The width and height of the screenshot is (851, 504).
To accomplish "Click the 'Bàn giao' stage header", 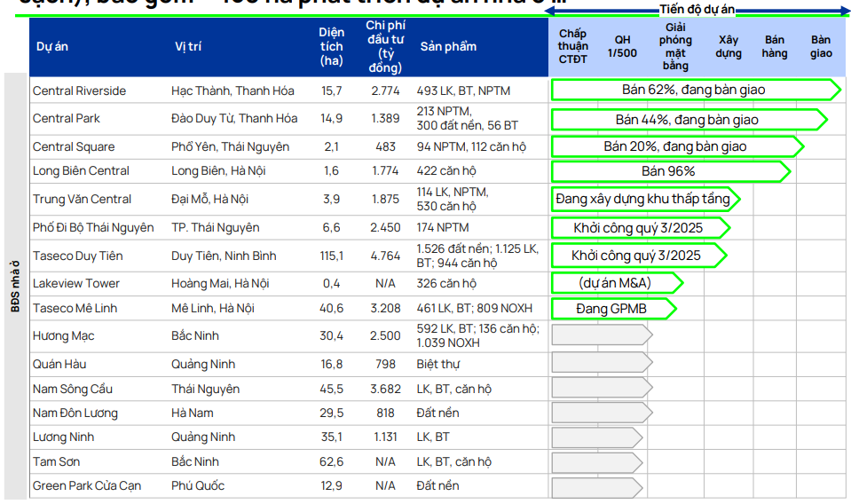I will [821, 47].
